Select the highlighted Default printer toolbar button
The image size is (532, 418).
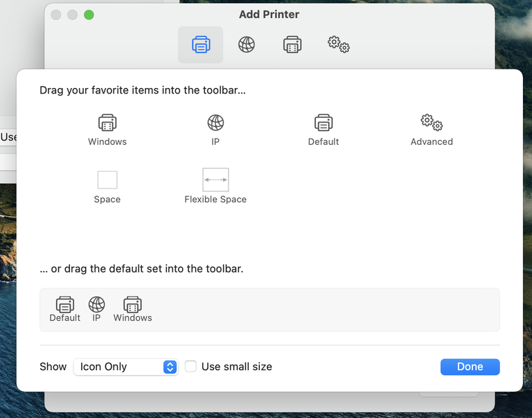pyautogui.click(x=201, y=45)
